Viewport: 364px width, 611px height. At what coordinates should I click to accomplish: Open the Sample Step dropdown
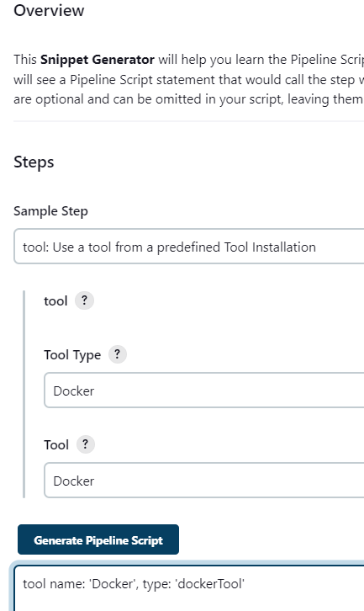coord(189,247)
